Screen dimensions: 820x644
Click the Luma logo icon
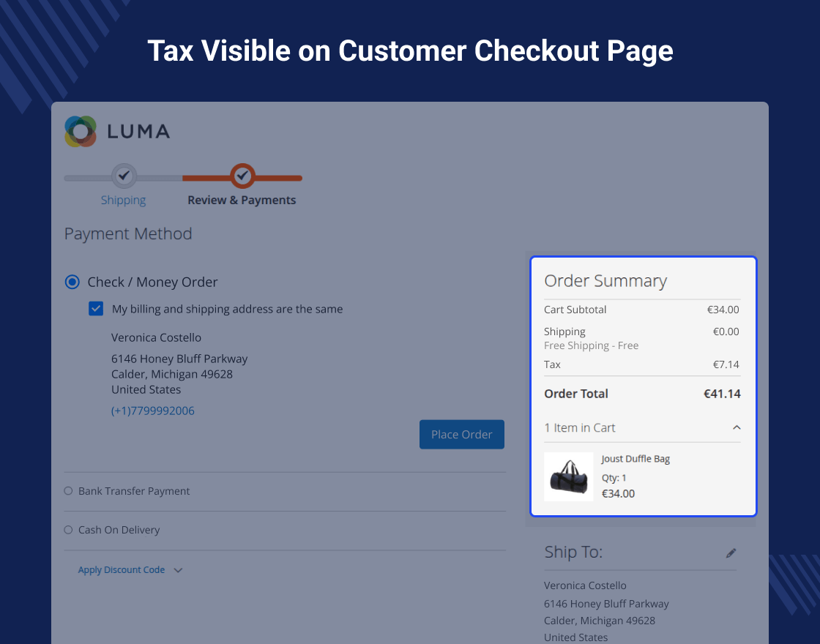tap(81, 131)
